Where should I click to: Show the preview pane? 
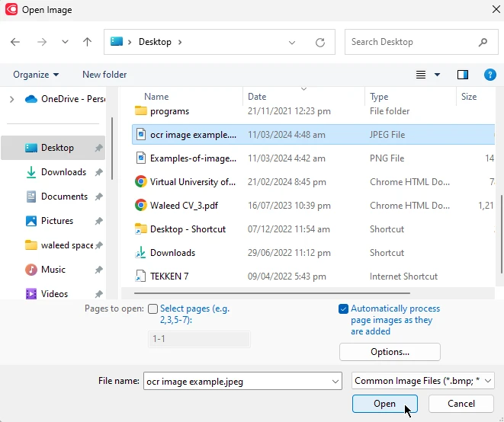pos(462,75)
